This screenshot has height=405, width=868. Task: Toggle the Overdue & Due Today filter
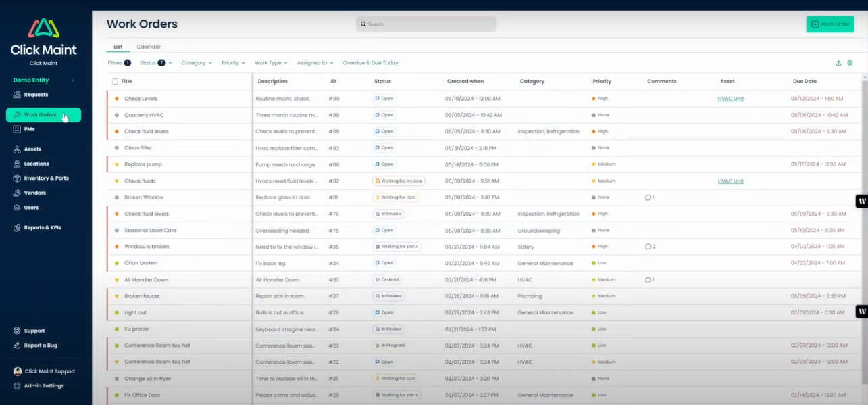click(370, 62)
